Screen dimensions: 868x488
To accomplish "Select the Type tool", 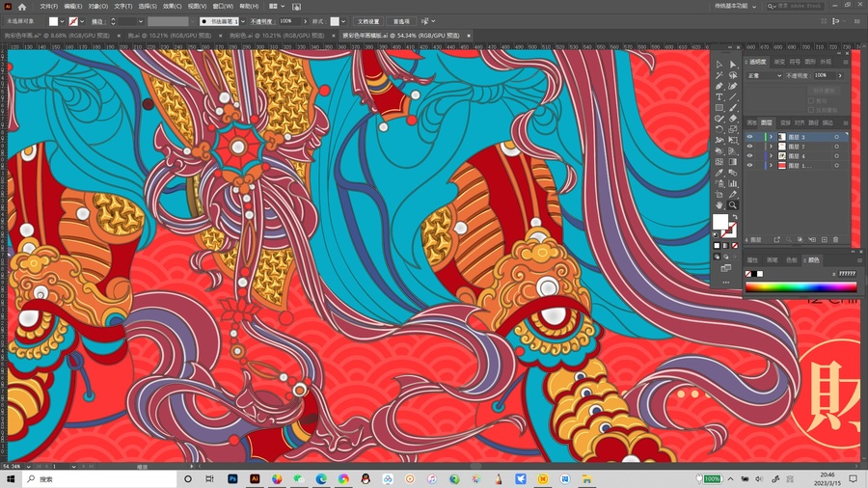I will point(719,96).
